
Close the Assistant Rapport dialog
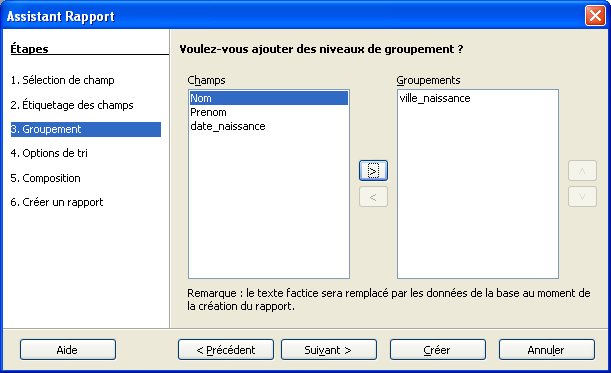click(x=595, y=16)
